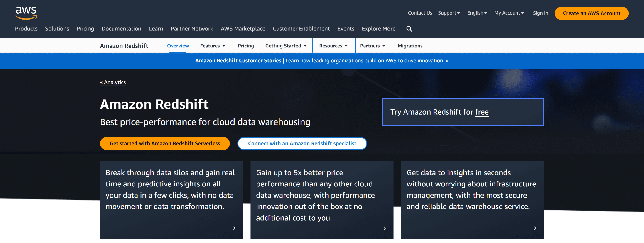
Task: Open the Documentation menu
Action: [x=122, y=29]
